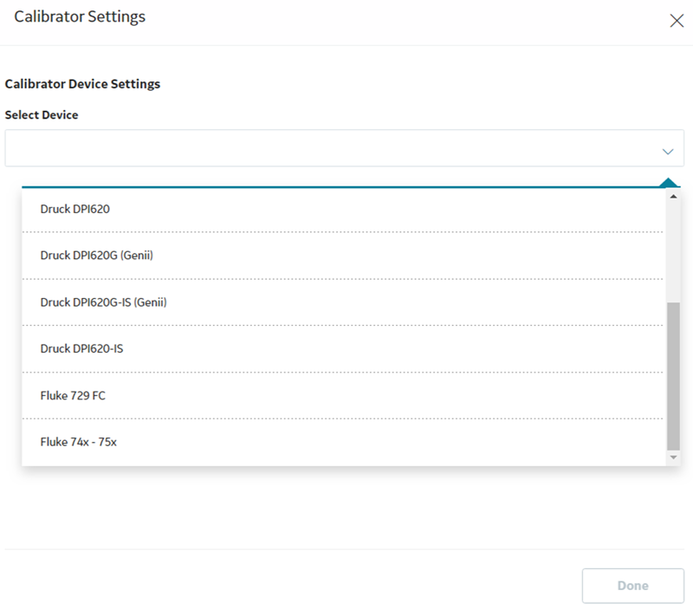Choose Fluke 729 FC calibrator

coord(342,395)
